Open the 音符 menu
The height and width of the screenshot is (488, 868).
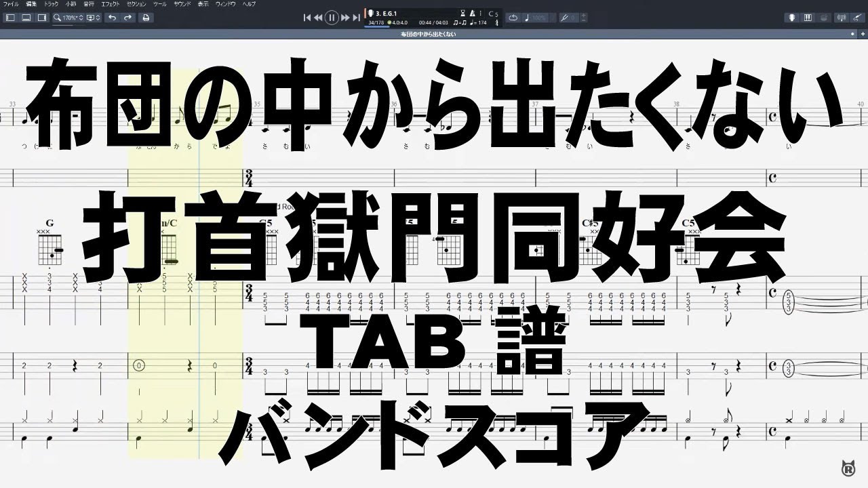point(89,4)
